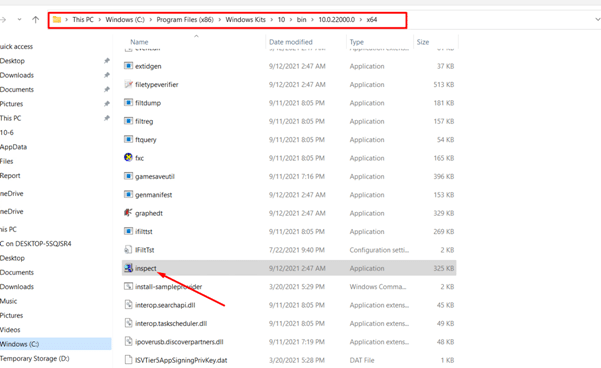The width and height of the screenshot is (601, 368).
Task: Click the 7/22/2021 9:40 PM date cell
Action: pos(297,250)
